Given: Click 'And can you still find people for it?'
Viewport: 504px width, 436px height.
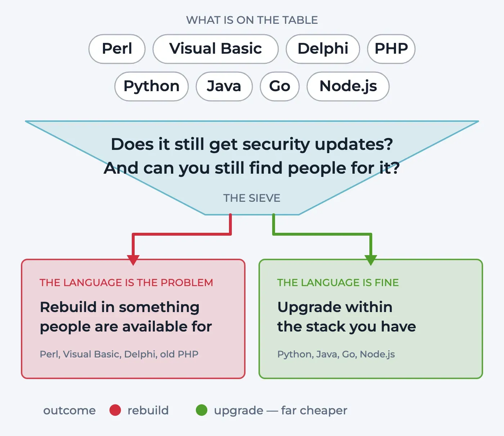Looking at the screenshot, I should (252, 168).
